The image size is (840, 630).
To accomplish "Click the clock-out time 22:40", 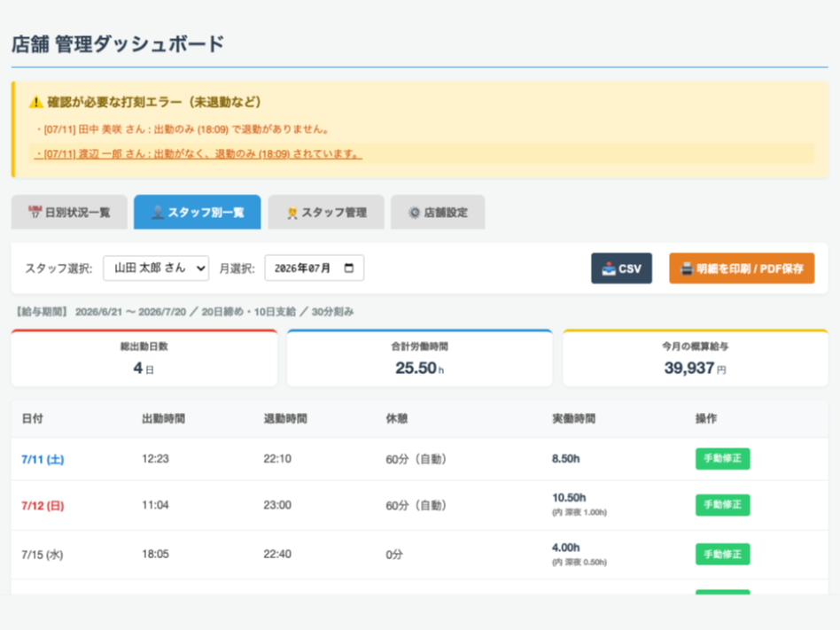I will point(277,554).
